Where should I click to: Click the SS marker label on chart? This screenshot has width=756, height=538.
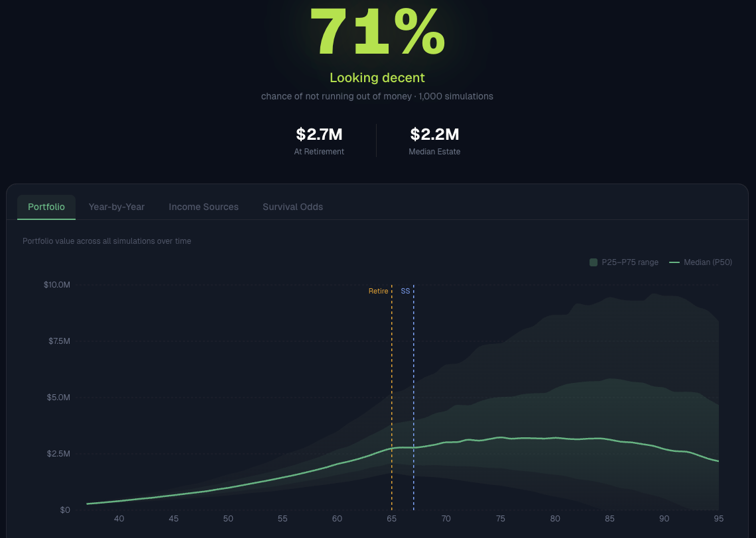point(405,291)
